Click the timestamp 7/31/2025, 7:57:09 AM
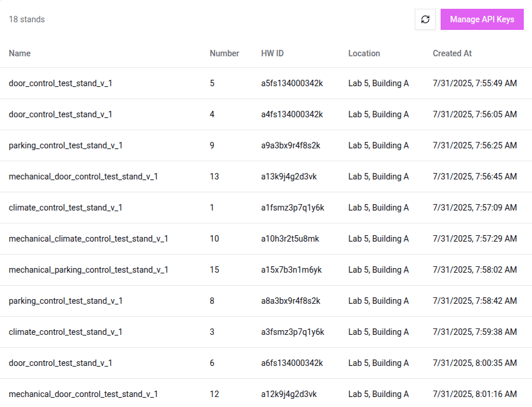532x407 pixels. coord(475,208)
